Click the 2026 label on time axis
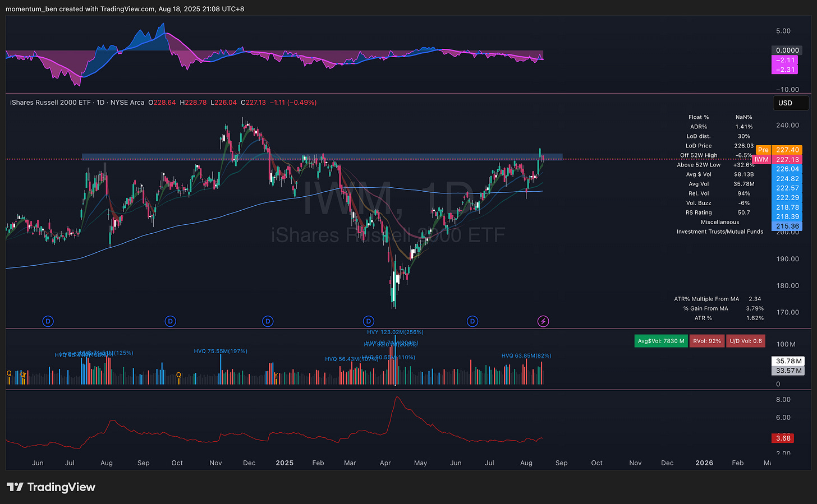This screenshot has width=817, height=504. tap(704, 463)
